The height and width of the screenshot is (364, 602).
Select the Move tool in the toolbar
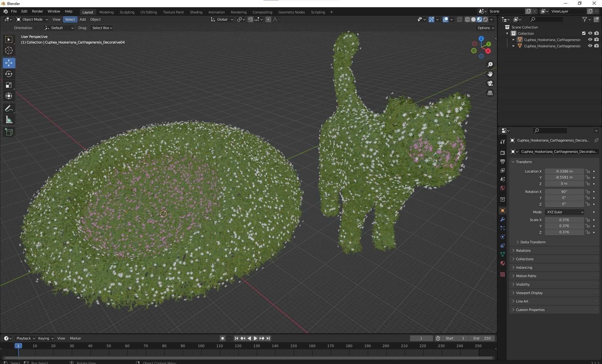tap(9, 63)
